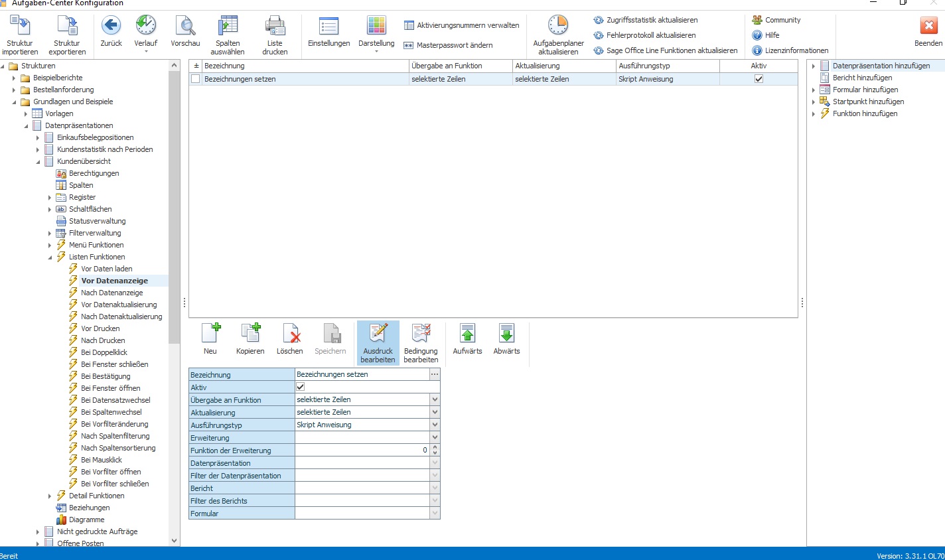Open the Einstellungen settings icon

point(328,26)
